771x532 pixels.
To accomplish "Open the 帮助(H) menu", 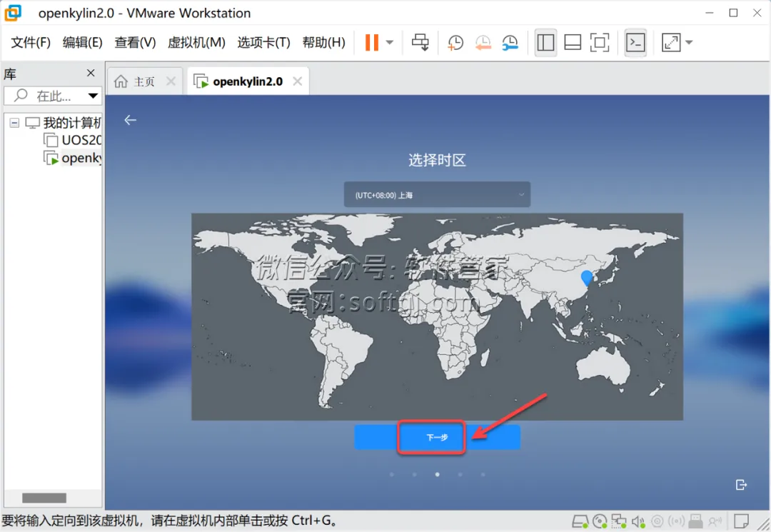I will [x=323, y=42].
